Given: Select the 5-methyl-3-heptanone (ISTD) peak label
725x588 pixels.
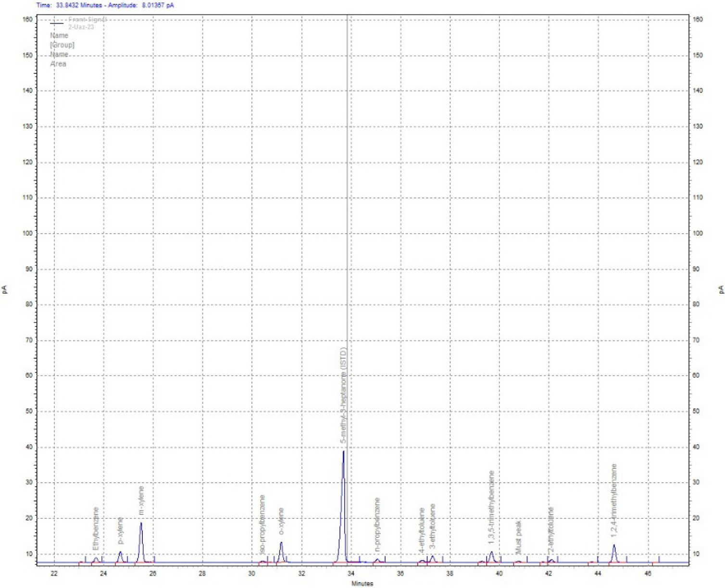Looking at the screenshot, I should coord(343,395).
